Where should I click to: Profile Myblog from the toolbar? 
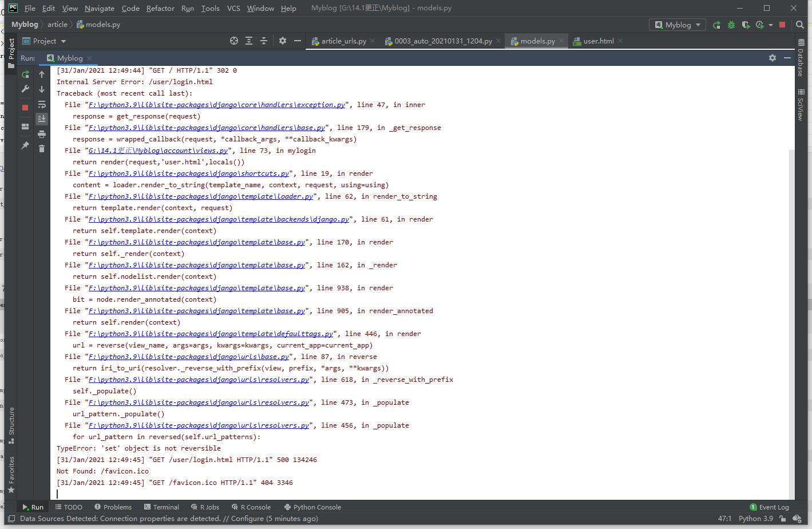759,25
